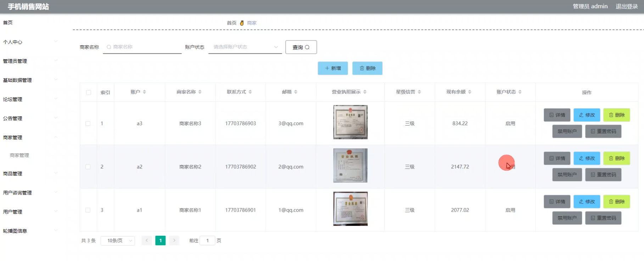
Task: Click email cell 2@qq.com
Action: (x=291, y=167)
